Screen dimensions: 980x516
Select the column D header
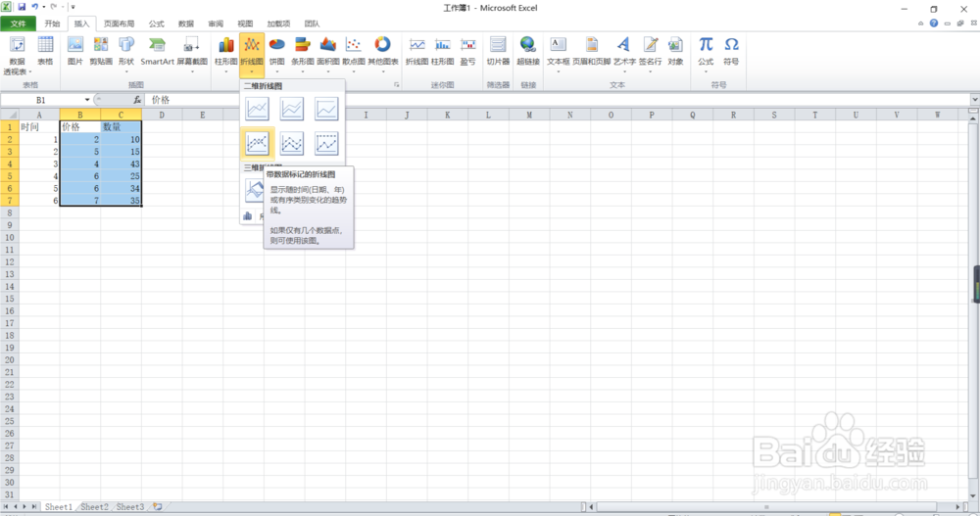tap(162, 115)
